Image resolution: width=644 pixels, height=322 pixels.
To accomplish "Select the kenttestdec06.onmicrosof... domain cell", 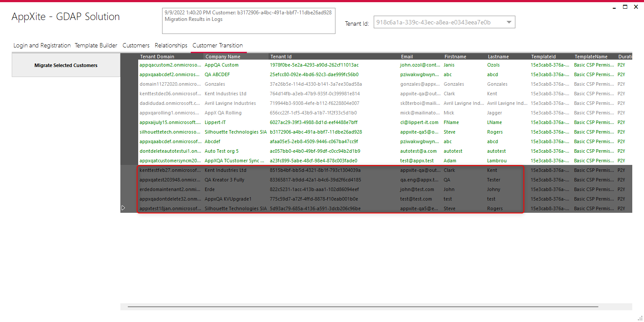I will (x=171, y=94).
